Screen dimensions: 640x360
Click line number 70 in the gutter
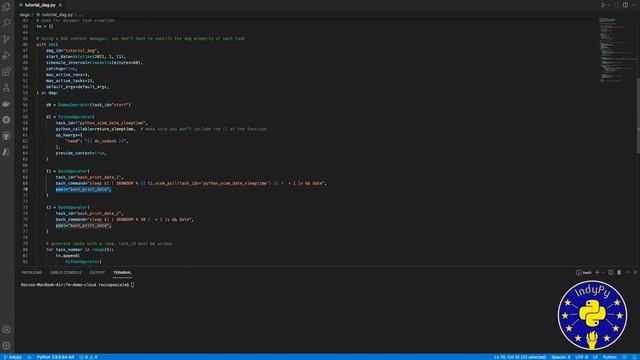coord(25,189)
